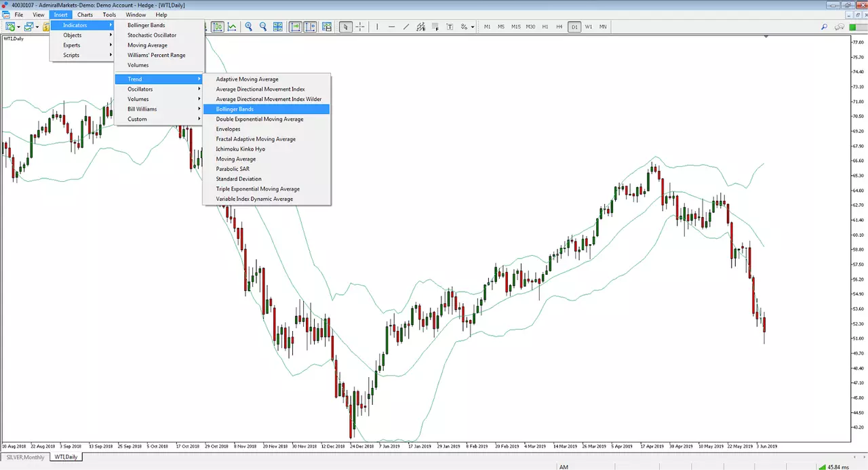Open new chart dropdown arrow

[x=19, y=27]
